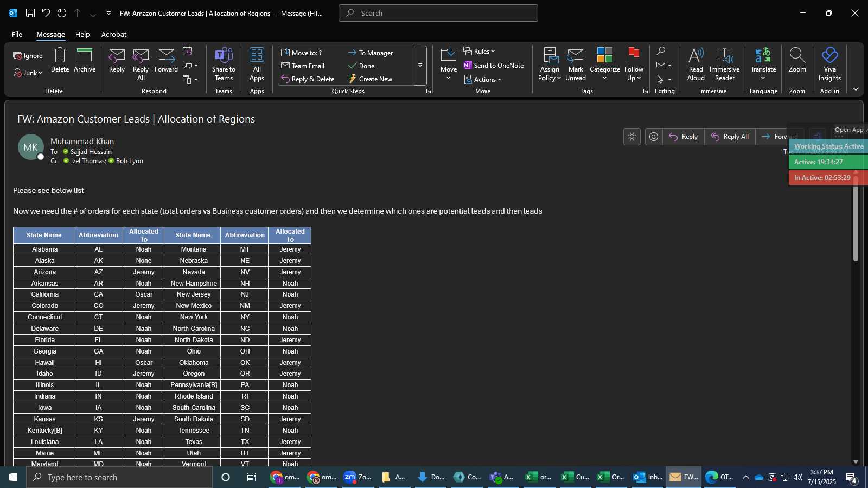Go to the next item arrow
This screenshot has width=868, height=488.
click(x=93, y=13)
